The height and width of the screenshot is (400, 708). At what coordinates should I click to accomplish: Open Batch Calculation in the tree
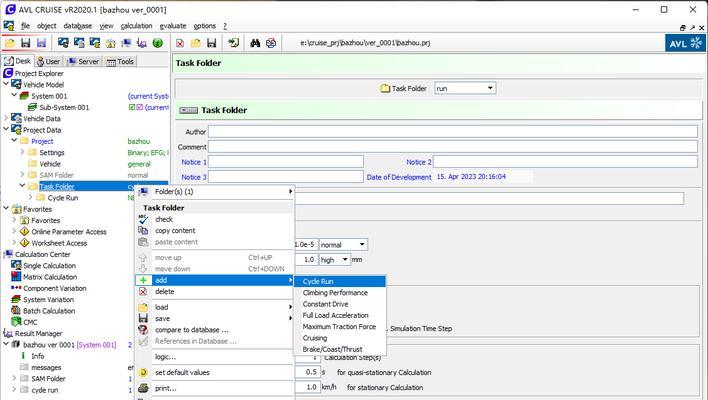coord(49,311)
